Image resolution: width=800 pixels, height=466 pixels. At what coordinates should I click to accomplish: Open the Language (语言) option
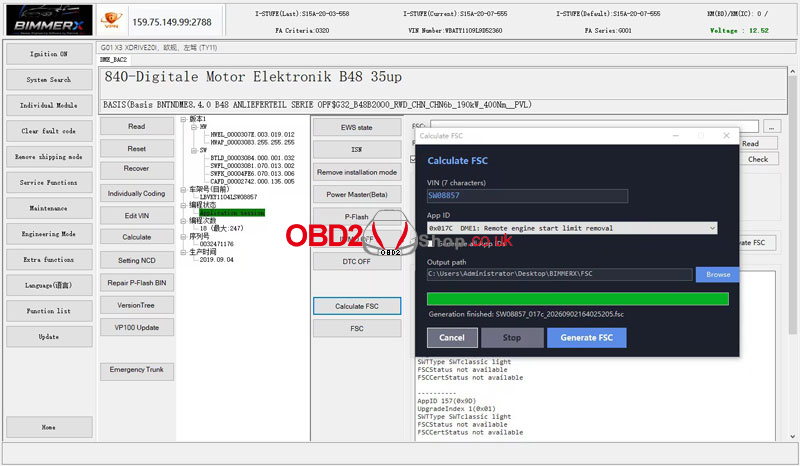[x=49, y=285]
